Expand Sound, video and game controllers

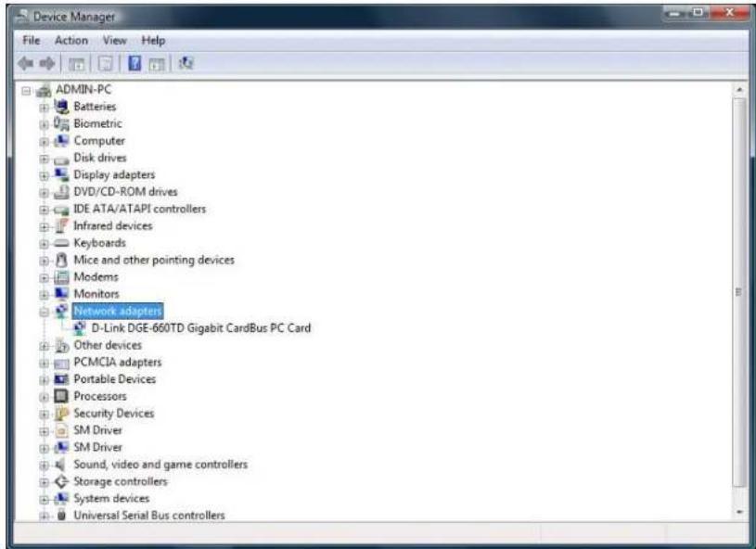[44, 466]
